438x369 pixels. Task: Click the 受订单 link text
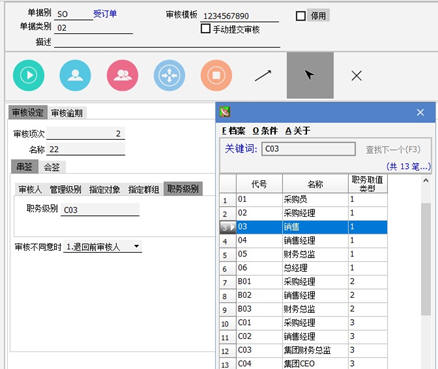(x=105, y=14)
